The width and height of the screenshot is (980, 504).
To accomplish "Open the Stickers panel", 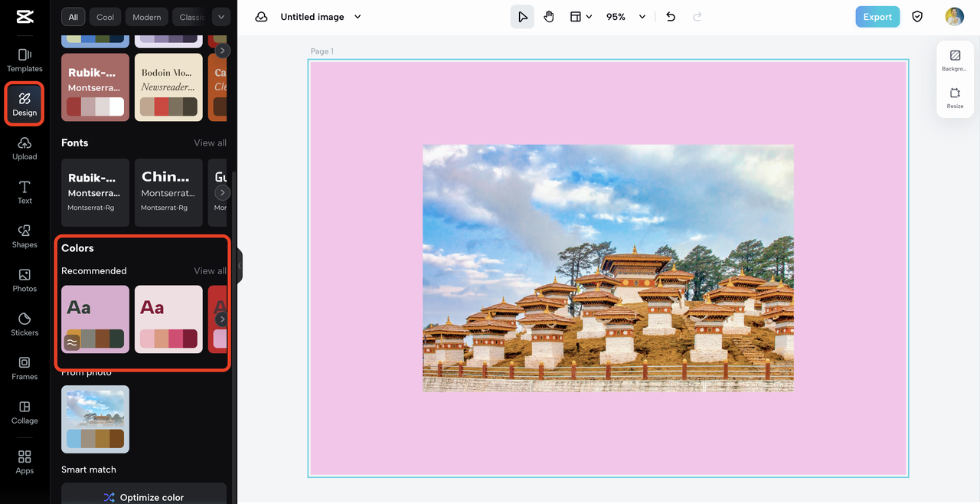I will [x=24, y=324].
